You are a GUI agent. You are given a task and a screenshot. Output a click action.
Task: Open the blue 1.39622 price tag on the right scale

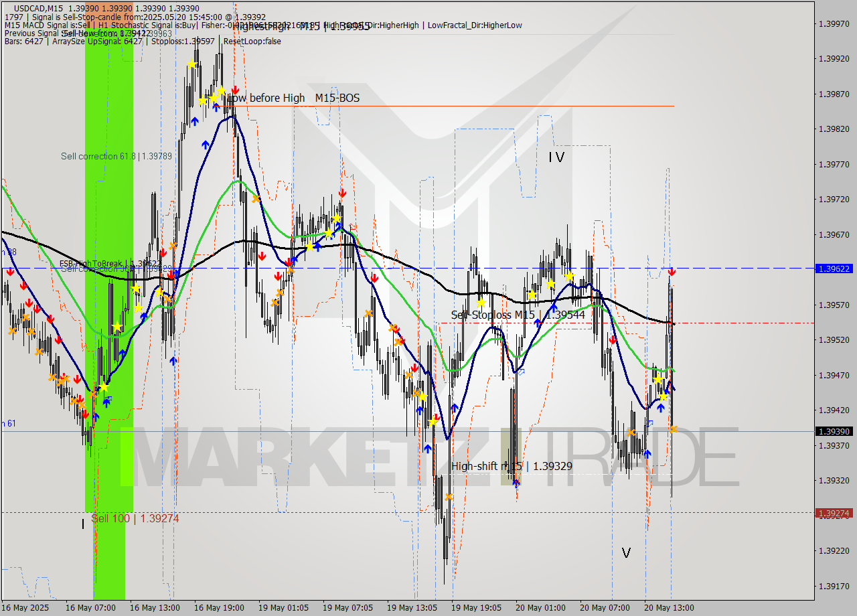tap(834, 269)
